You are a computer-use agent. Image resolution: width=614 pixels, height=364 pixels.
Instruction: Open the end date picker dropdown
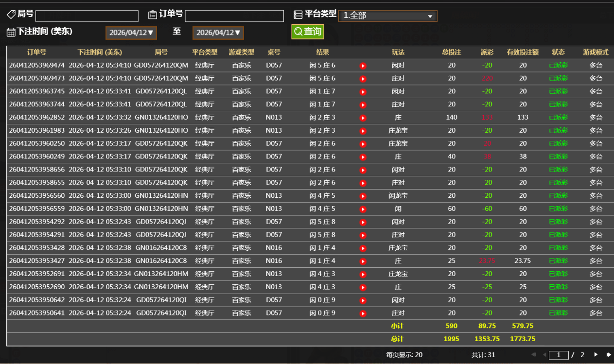point(218,33)
